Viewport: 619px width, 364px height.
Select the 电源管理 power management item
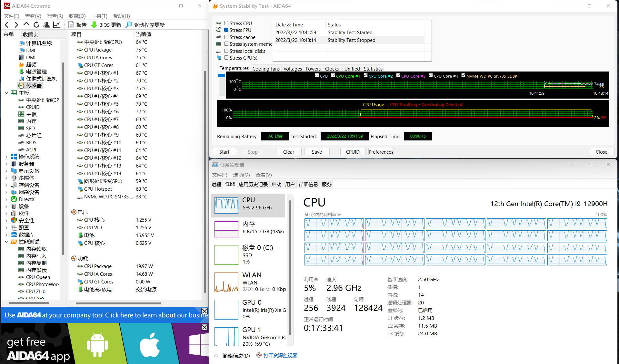[x=33, y=72]
